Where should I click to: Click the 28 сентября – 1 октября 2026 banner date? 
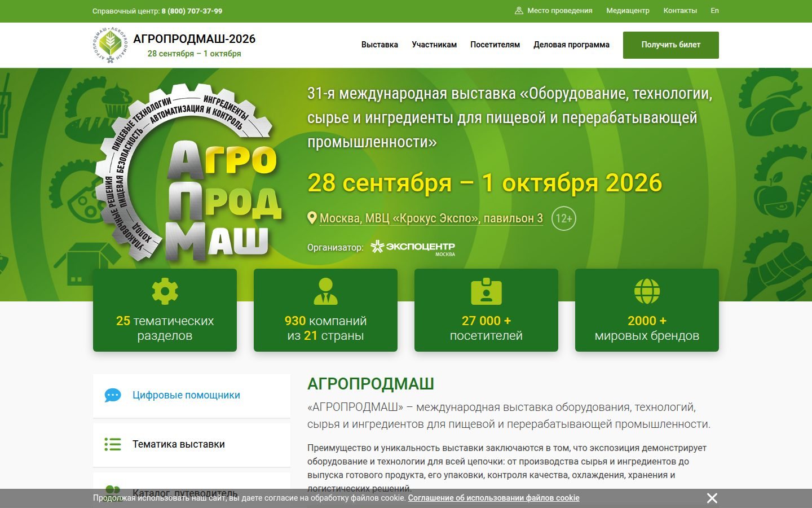tap(485, 183)
